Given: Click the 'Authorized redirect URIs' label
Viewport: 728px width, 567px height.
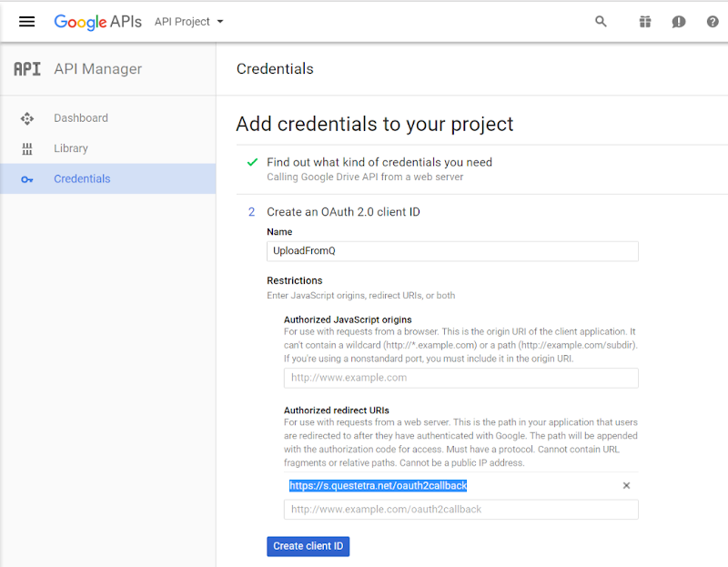Looking at the screenshot, I should 336,410.
